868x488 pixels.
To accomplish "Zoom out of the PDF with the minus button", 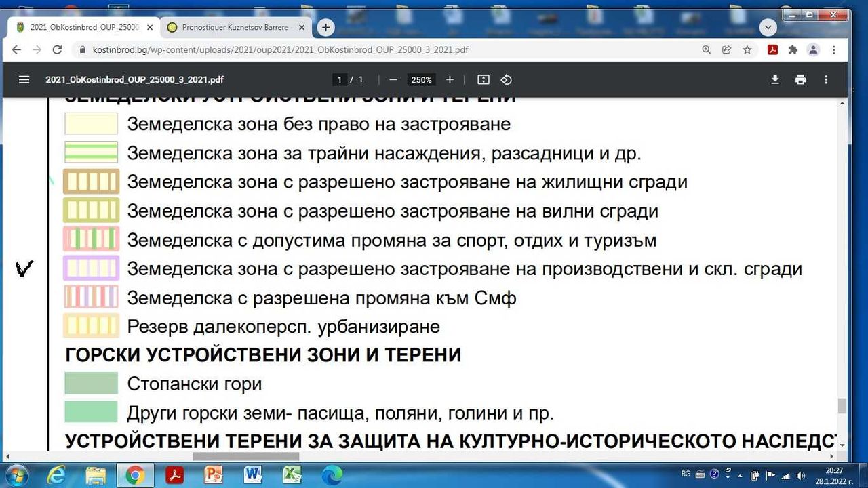I will click(x=393, y=79).
